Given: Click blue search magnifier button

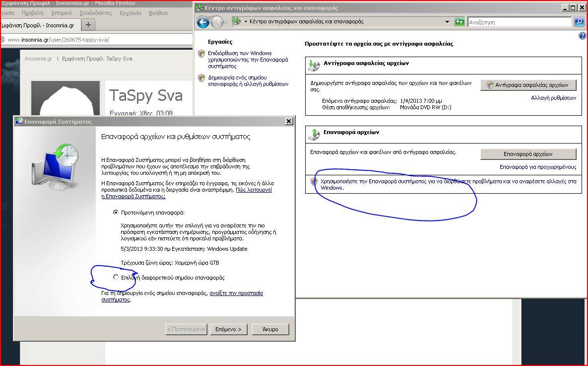Looking at the screenshot, I should coord(579,22).
